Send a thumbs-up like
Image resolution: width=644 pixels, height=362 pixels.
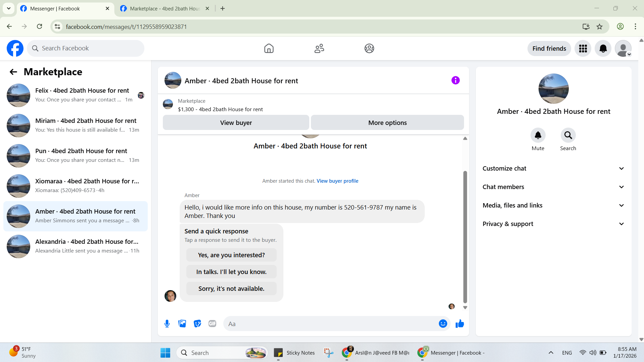point(460,324)
